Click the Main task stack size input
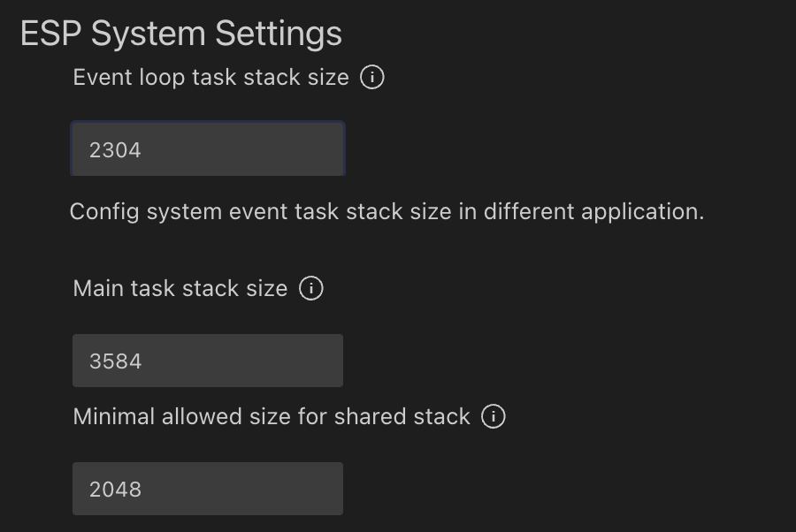Viewport: 796px width, 532px height. 208,361
